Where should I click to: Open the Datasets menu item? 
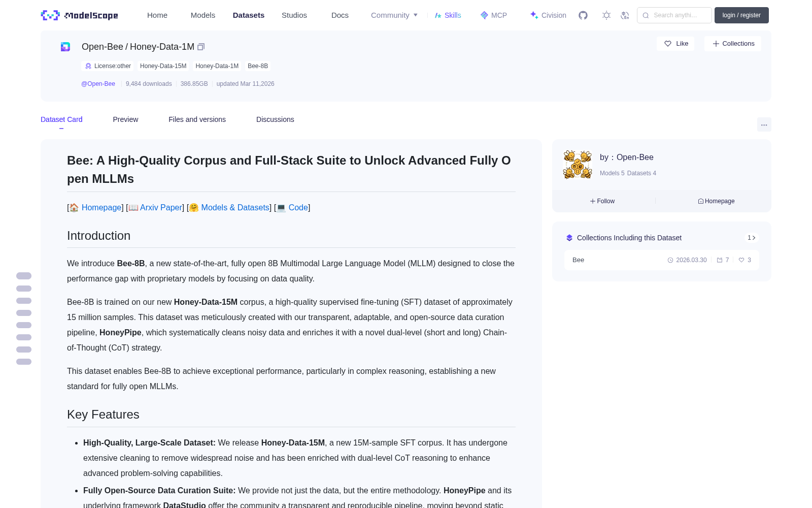point(249,15)
